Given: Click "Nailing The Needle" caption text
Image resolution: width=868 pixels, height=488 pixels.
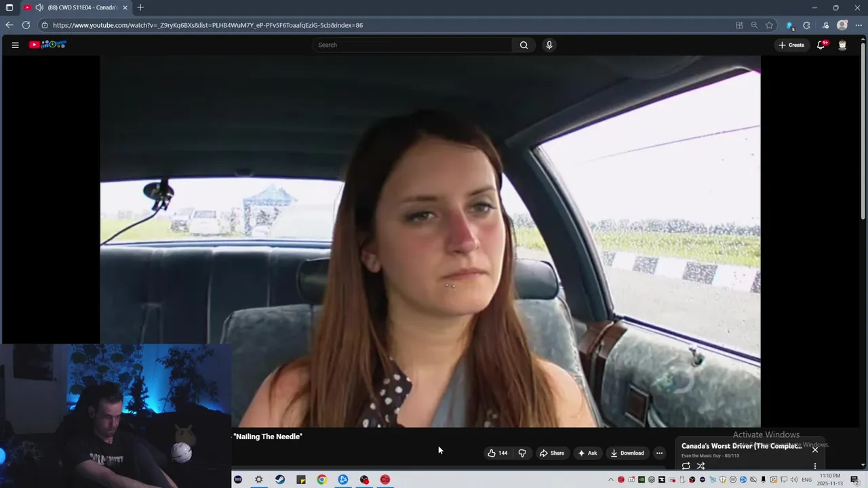Looking at the screenshot, I should click(x=268, y=436).
